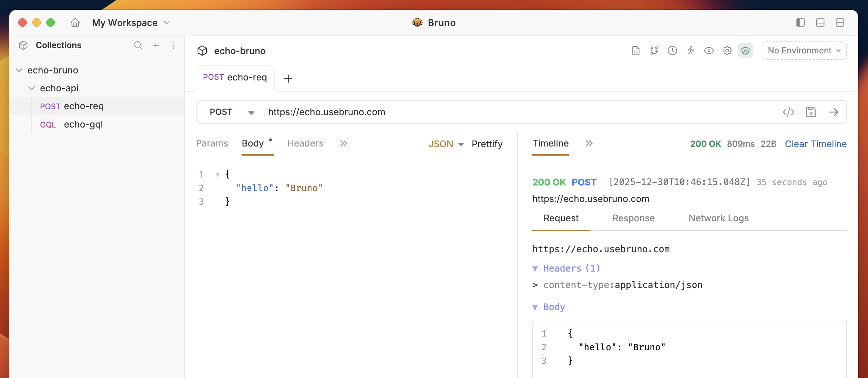Add a new collection with plus icon
This screenshot has height=378, width=868.
click(156, 45)
